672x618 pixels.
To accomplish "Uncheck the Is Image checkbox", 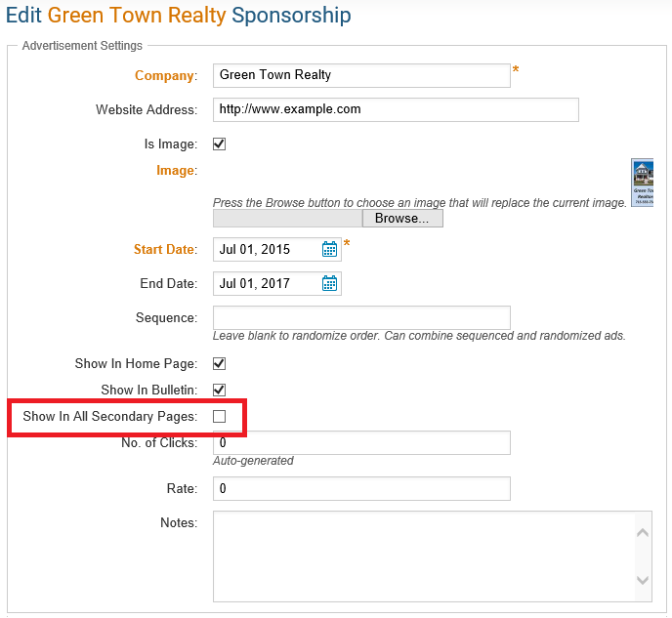I will coord(220,144).
